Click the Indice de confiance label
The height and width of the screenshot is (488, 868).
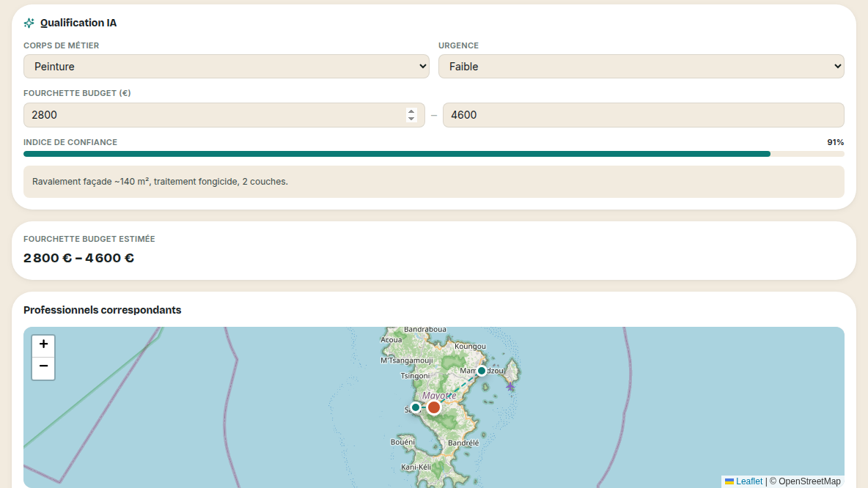point(70,142)
